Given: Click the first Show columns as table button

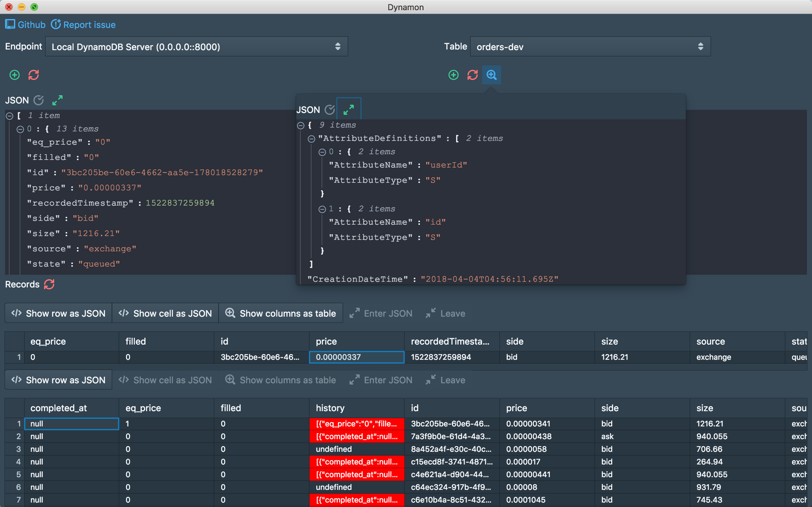Looking at the screenshot, I should coord(280,313).
